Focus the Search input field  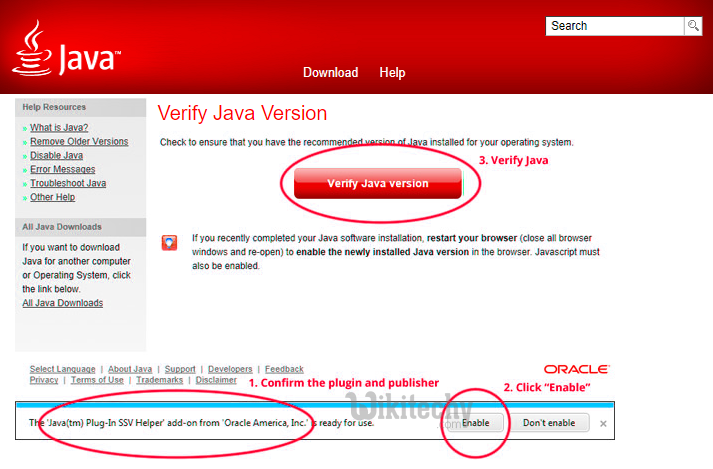(x=615, y=26)
